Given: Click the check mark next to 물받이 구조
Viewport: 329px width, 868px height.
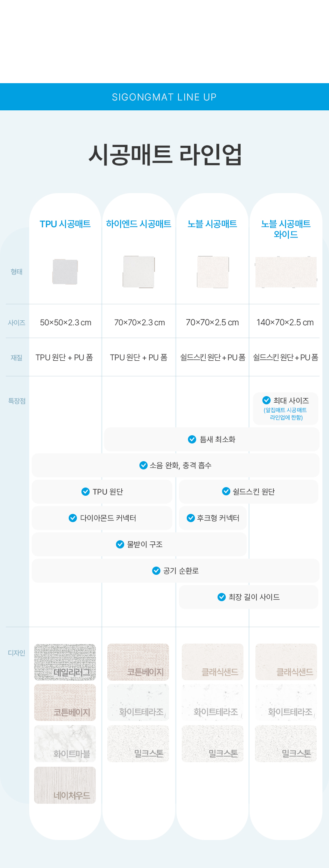Looking at the screenshot, I should point(120,544).
